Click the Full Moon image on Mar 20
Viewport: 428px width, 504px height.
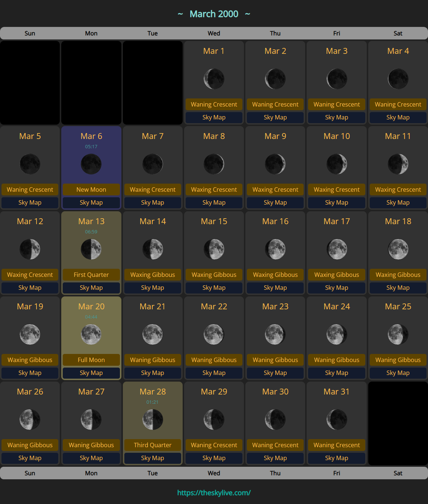(x=91, y=334)
